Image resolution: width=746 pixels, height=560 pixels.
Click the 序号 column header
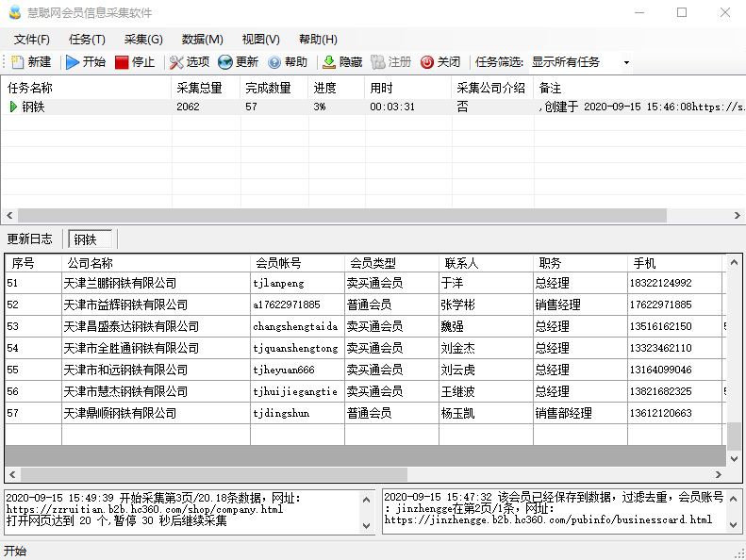click(x=33, y=263)
